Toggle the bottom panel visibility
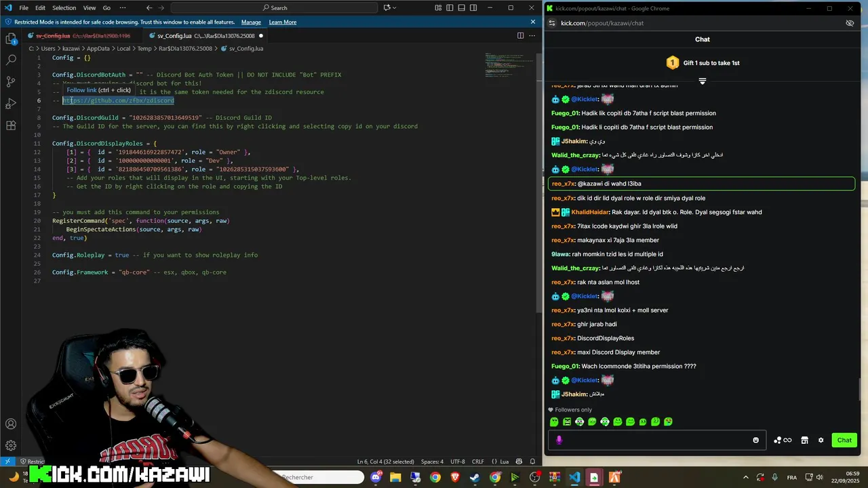 coord(462,7)
